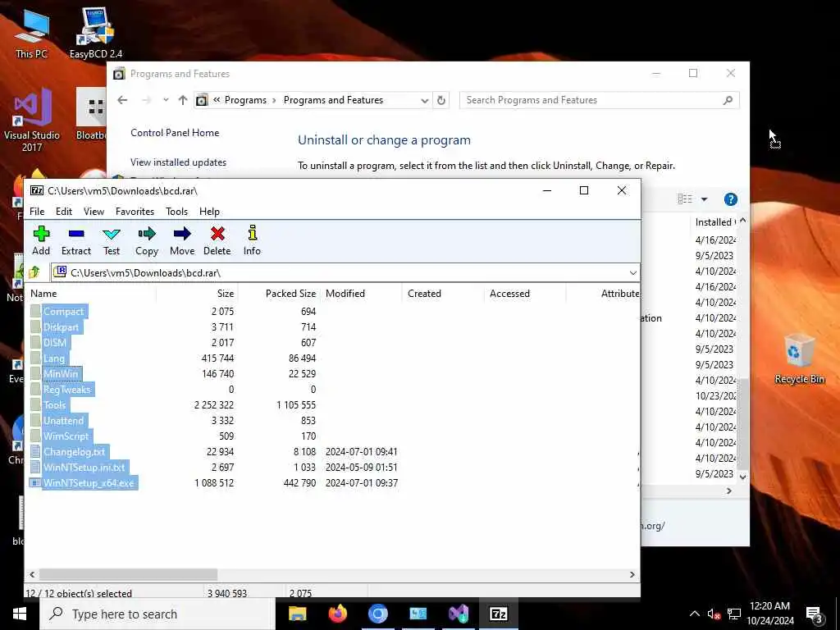Sort by Created column header
This screenshot has height=630, width=840.
pos(443,294)
